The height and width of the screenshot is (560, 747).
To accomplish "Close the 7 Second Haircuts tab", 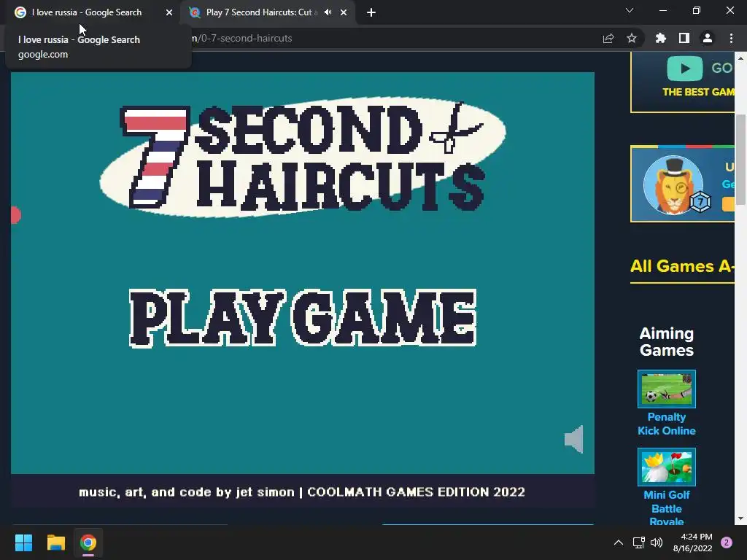I will (344, 12).
